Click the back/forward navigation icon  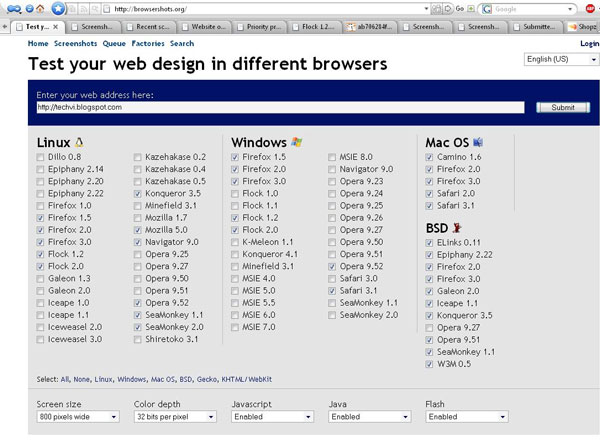click(14, 8)
